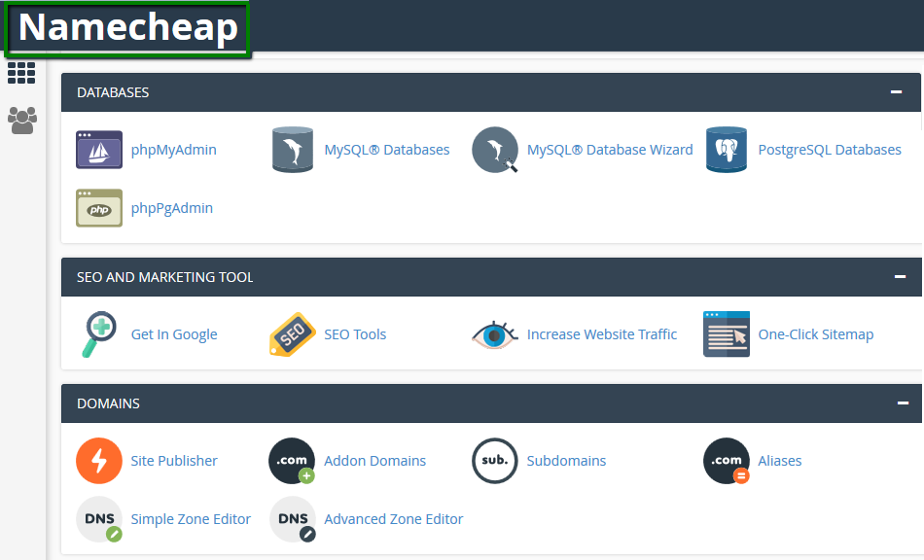Click the phpMyAdmin sailboat icon
Viewport: 924px width, 560px height.
coord(99,150)
